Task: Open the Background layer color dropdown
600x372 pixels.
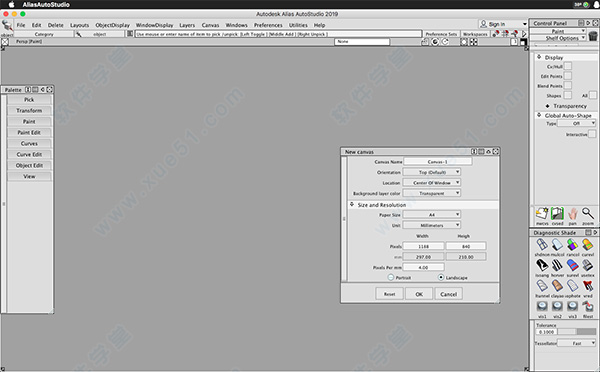Action: tap(432, 193)
